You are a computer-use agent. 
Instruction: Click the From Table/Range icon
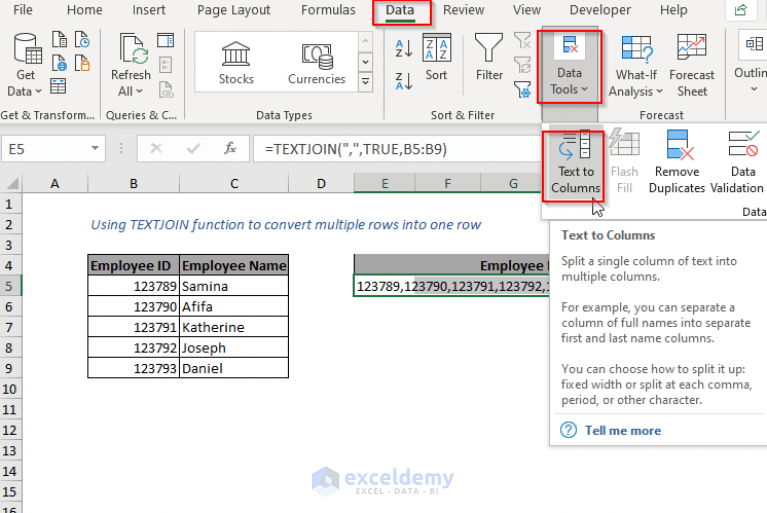(x=58, y=87)
